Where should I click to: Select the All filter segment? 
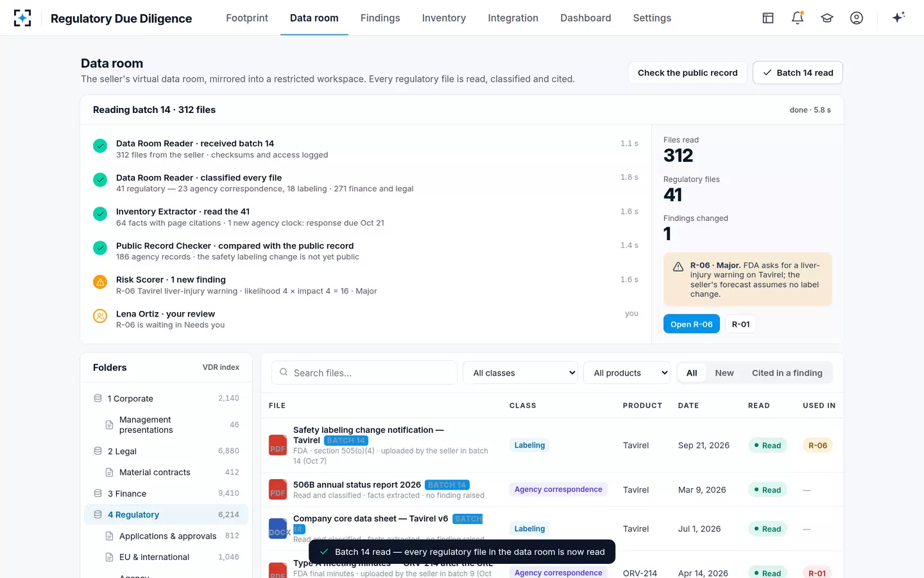pos(692,372)
